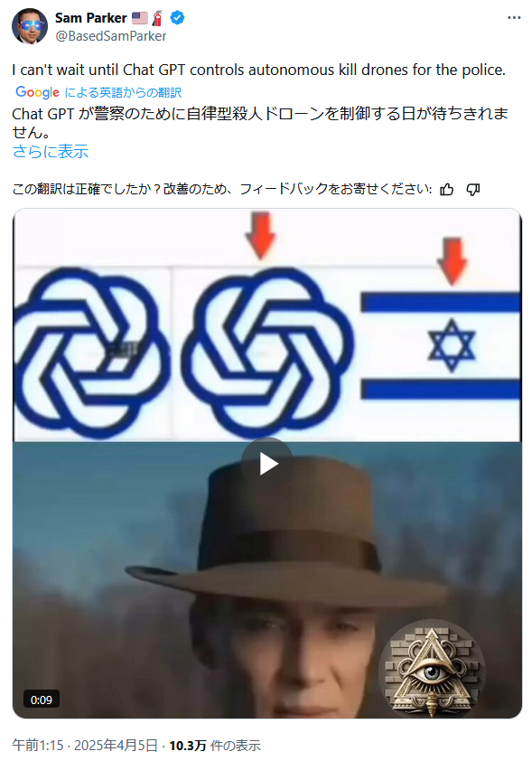This screenshot has width=532, height=761.
Task: Expand translation with さらに表示 link
Action: click(51, 152)
